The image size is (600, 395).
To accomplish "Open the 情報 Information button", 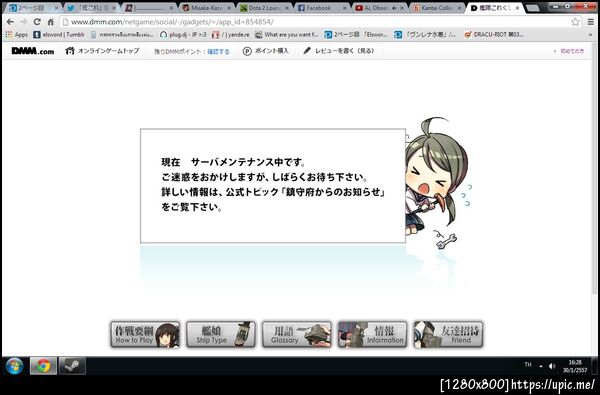I will tap(372, 335).
